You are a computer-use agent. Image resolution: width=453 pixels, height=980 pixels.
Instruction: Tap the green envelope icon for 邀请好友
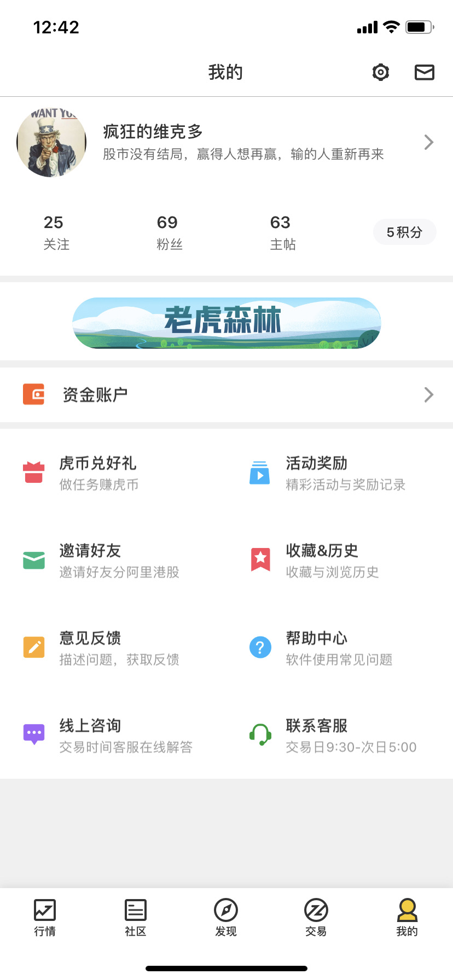click(x=34, y=561)
